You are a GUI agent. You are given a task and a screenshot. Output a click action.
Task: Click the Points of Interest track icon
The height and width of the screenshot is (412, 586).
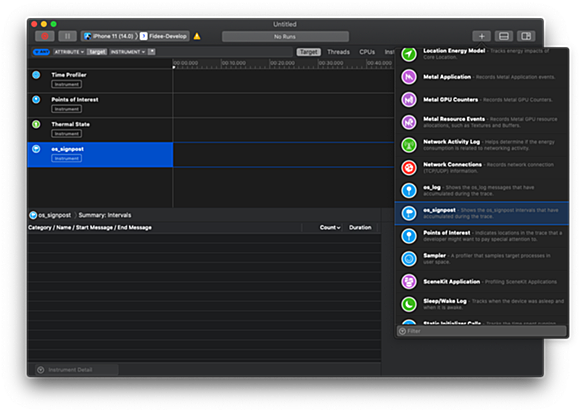coord(36,99)
